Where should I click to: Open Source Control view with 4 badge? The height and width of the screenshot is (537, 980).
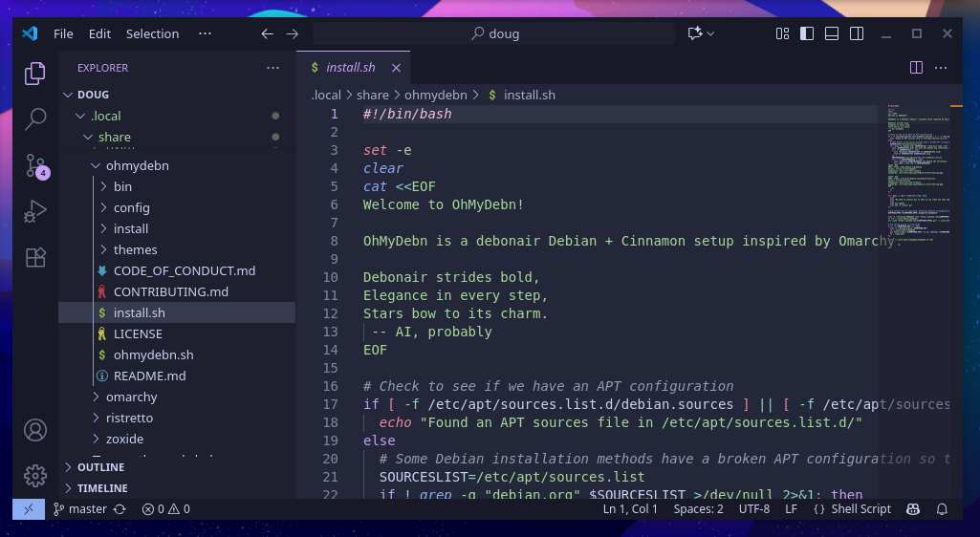click(x=35, y=165)
